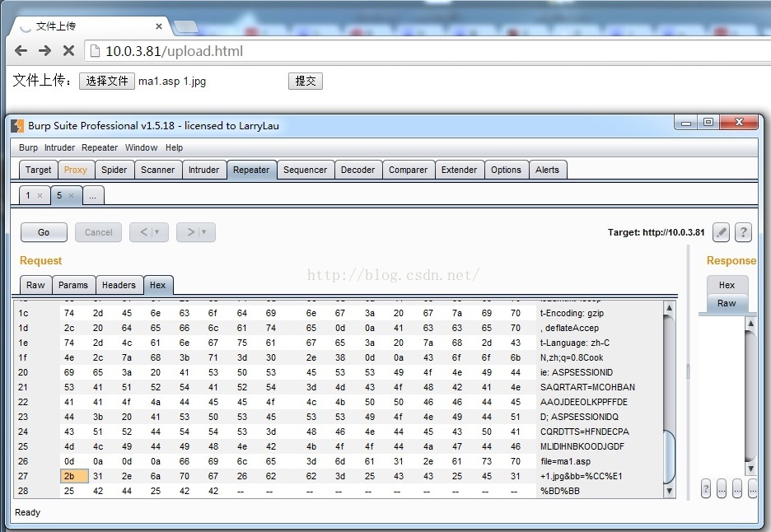Switch to the Sequencer tab
This screenshot has height=532, width=771.
pyautogui.click(x=306, y=170)
